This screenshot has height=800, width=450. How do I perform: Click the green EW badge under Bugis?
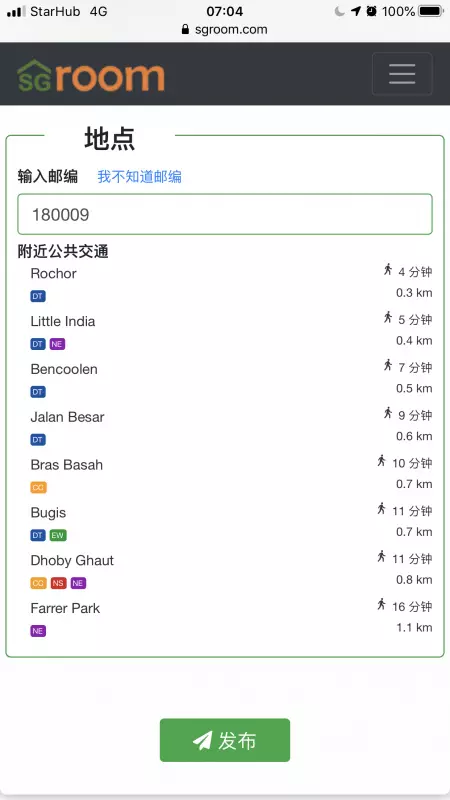point(58,535)
